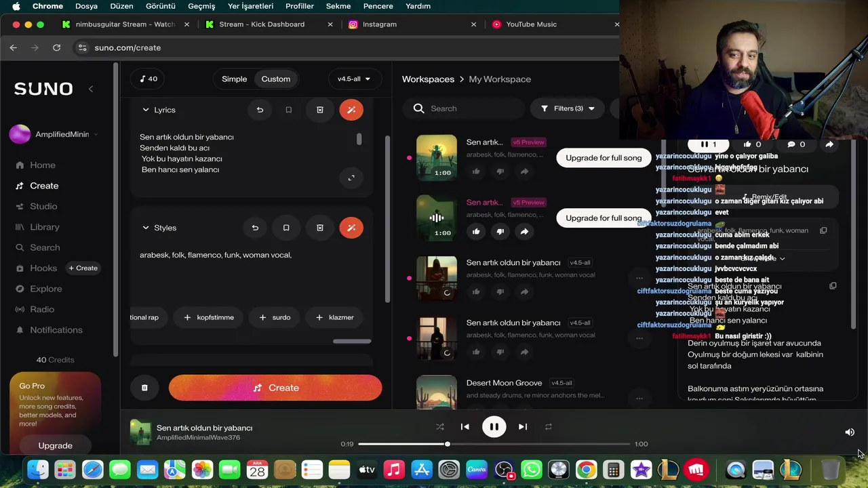The image size is (868, 488).
Task: Click the lyrics text scrollbar
Action: click(359, 139)
